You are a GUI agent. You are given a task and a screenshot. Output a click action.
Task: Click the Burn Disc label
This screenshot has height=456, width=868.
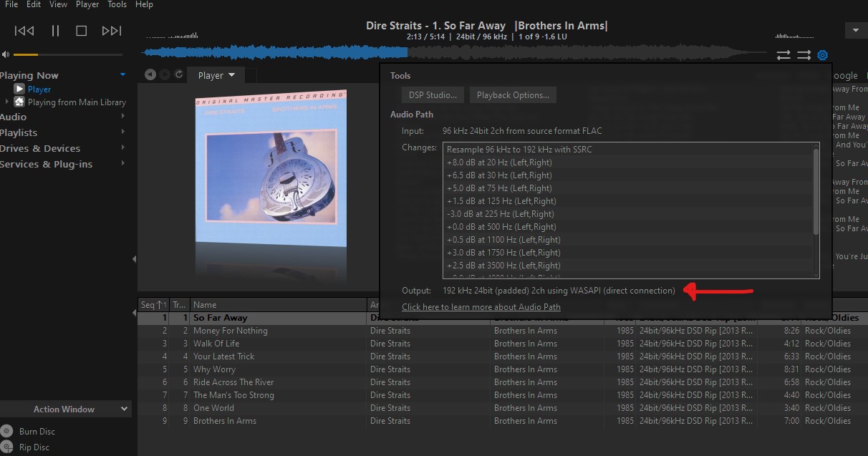pos(37,432)
